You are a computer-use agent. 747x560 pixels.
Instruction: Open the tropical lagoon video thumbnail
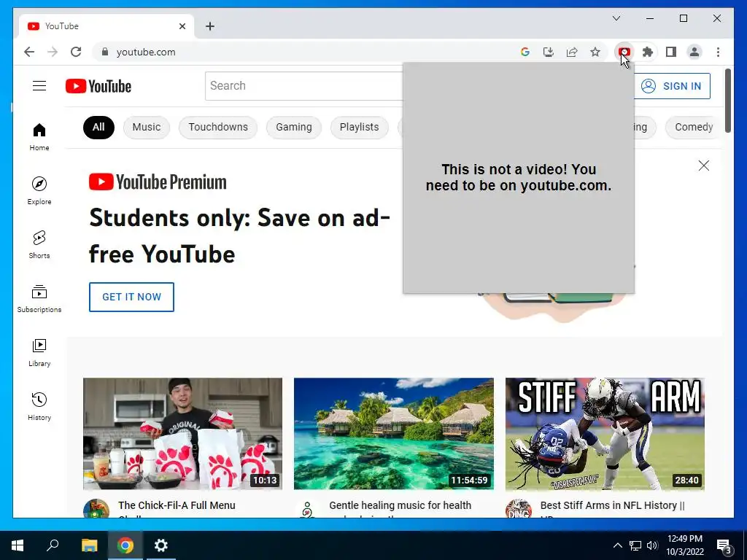[393, 434]
